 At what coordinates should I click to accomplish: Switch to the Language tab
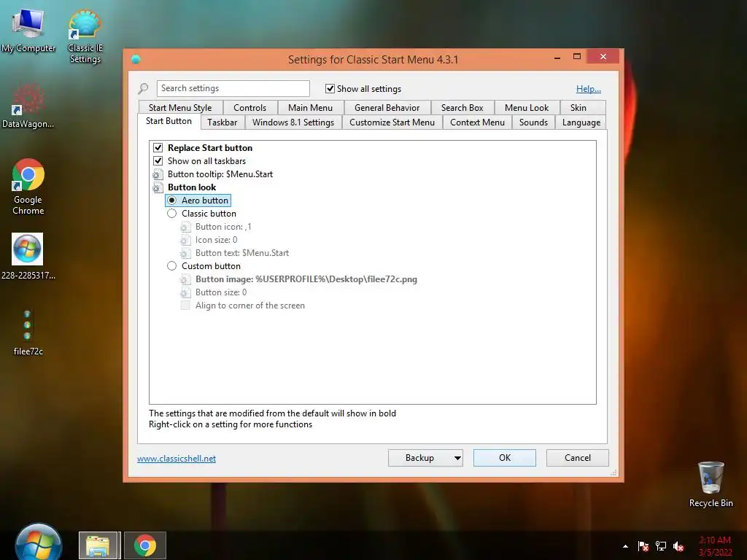pos(581,122)
